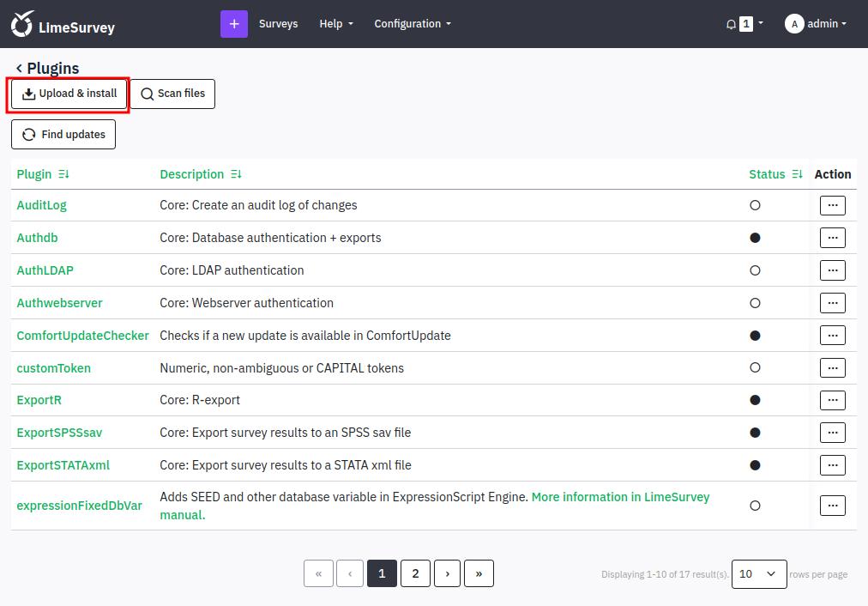Click the purple plus create button
This screenshot has width=868, height=606.
[233, 24]
